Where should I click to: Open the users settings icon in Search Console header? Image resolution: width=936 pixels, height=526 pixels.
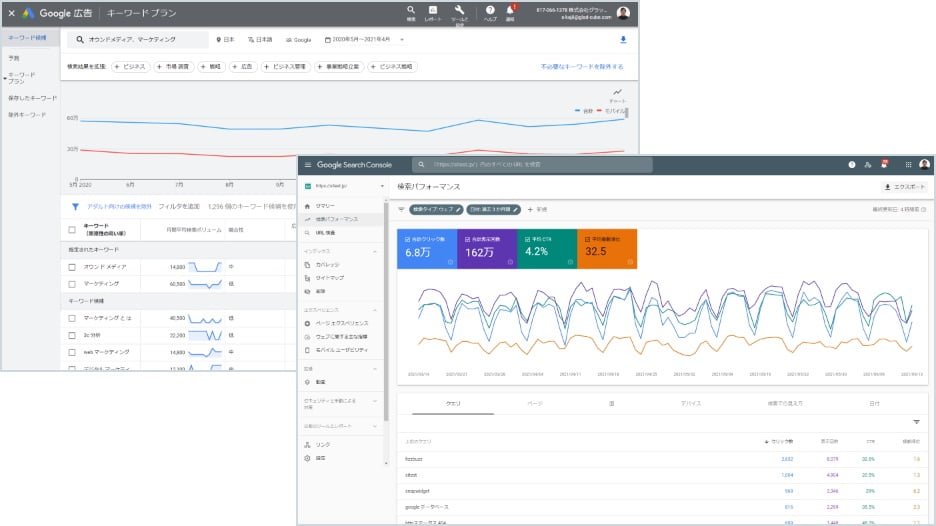pyautogui.click(x=868, y=165)
